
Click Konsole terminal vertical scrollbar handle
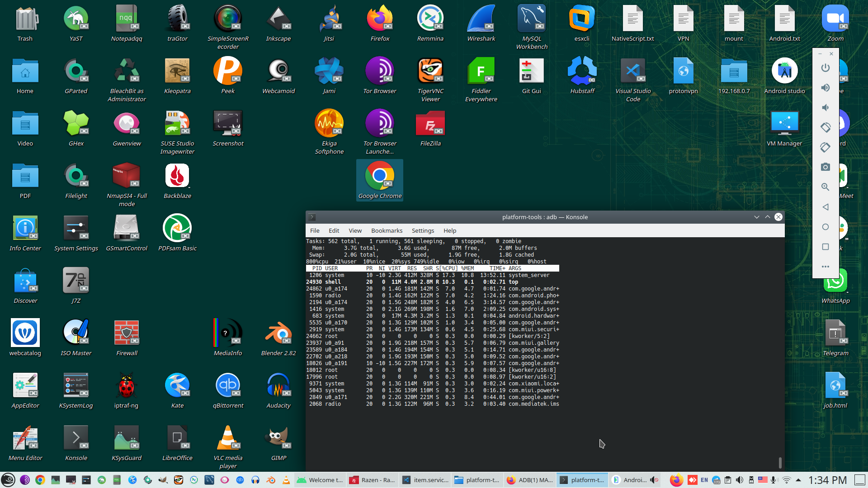click(x=780, y=463)
